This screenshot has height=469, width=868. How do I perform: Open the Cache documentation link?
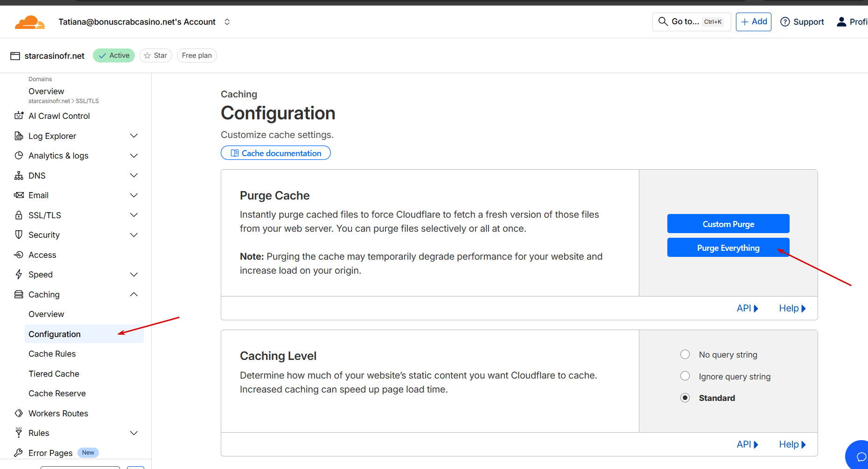(x=276, y=153)
